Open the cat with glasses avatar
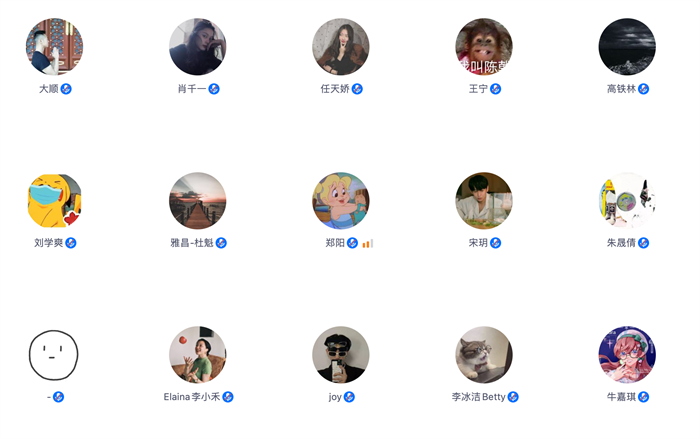Viewport: 700px width, 439px height. pos(484,355)
